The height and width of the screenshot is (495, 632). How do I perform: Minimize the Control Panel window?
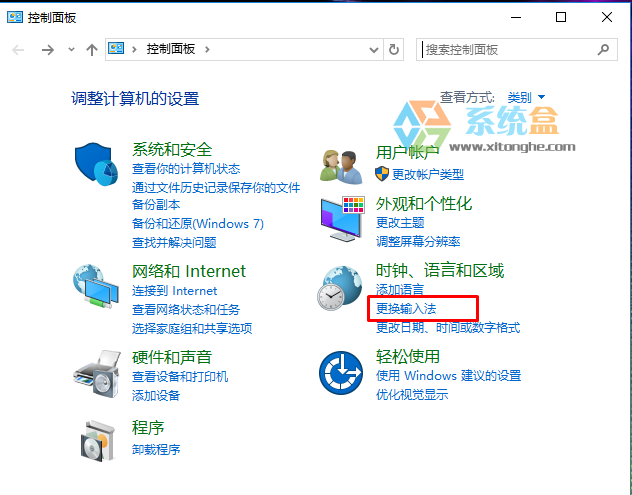click(x=516, y=17)
